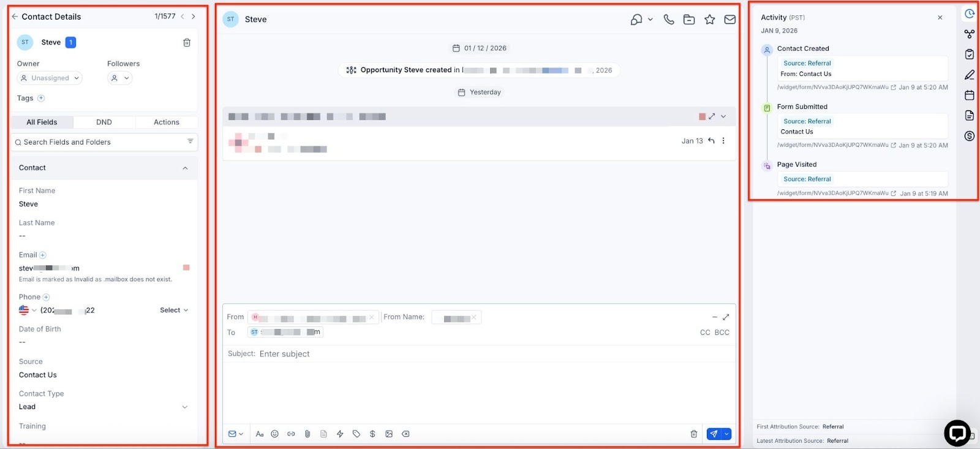Start a phone call with Steve
The width and height of the screenshot is (980, 449).
(669, 20)
